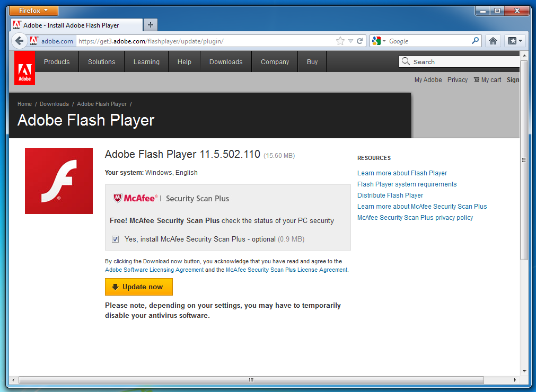536x392 pixels.
Task: Open the Privacy link
Action: pos(458,80)
